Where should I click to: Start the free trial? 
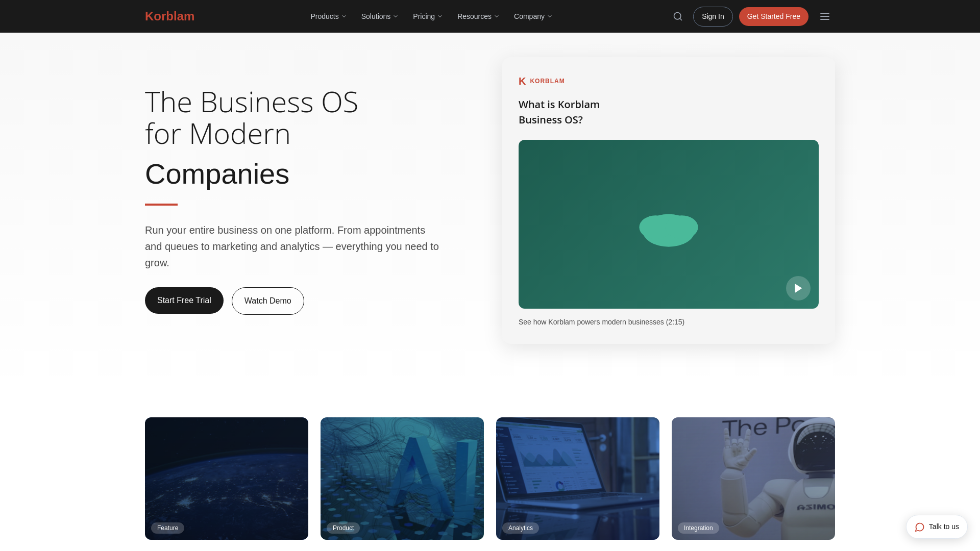tap(184, 300)
